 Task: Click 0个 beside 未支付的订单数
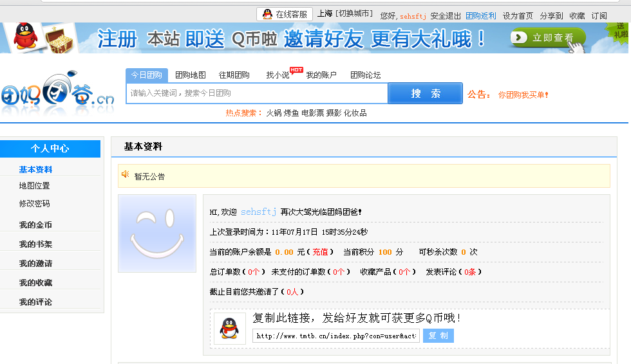coord(339,272)
